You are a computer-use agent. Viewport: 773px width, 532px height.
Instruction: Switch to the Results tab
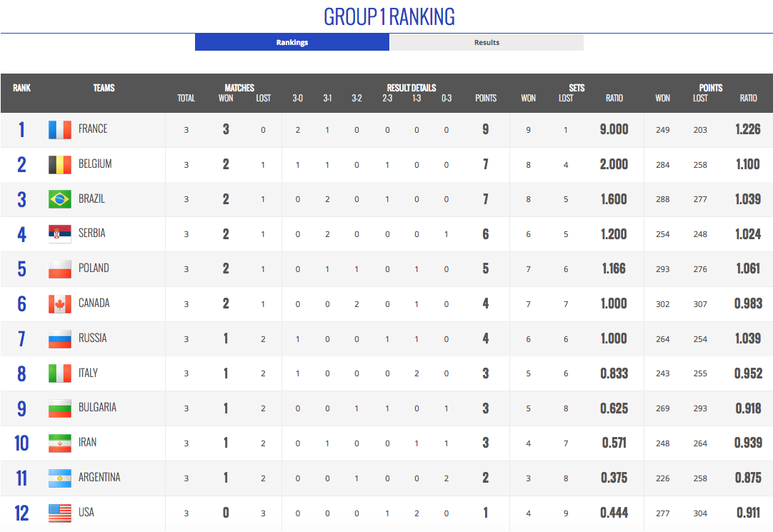point(487,42)
